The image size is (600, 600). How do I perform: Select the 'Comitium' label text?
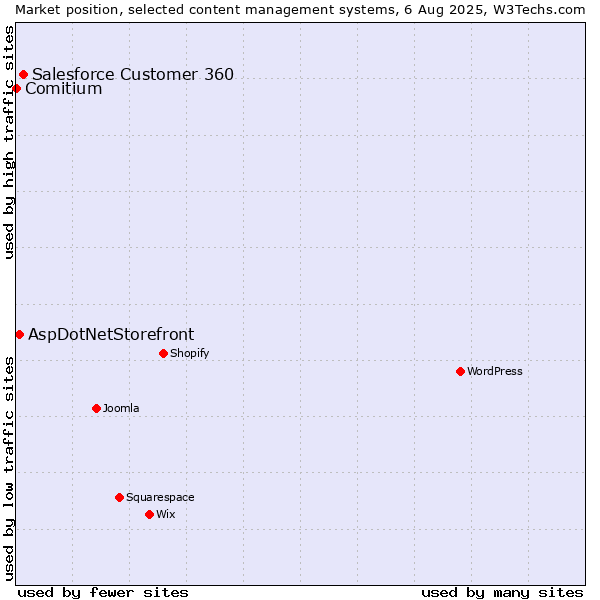tap(64, 89)
